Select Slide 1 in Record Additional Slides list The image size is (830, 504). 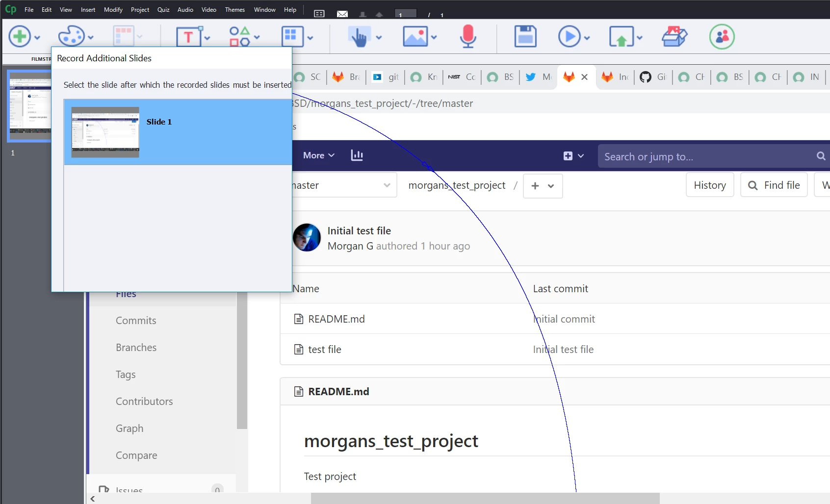pos(178,132)
